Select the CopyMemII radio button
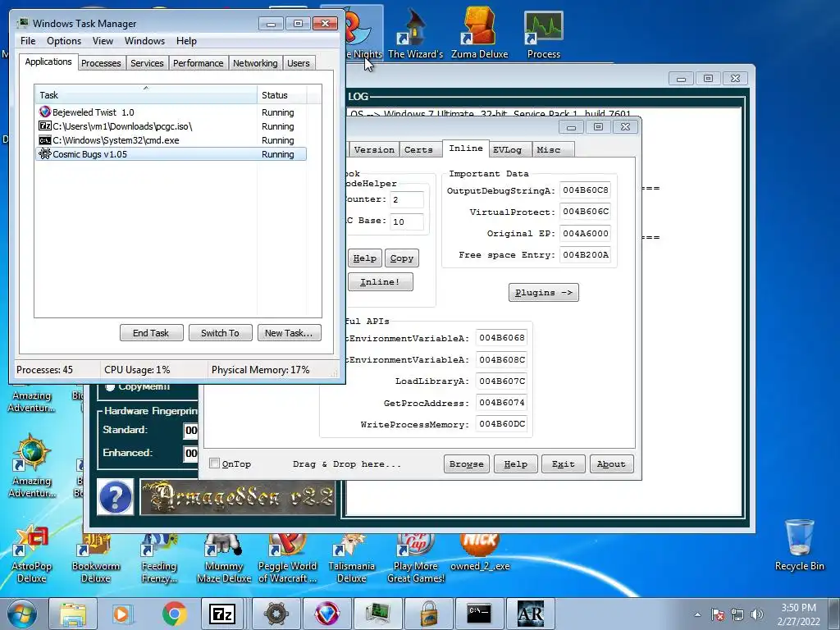This screenshot has height=630, width=840. 111,387
